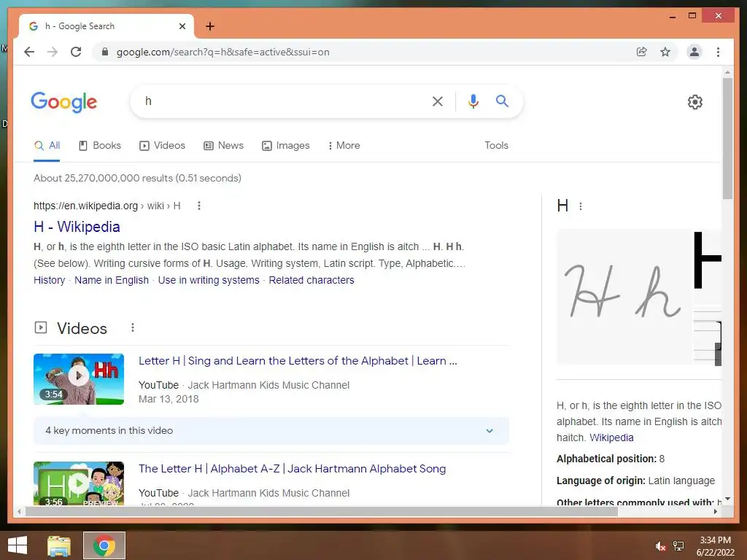Screen dimensions: 747x560
Task: Expand the More search options
Action: click(344, 145)
